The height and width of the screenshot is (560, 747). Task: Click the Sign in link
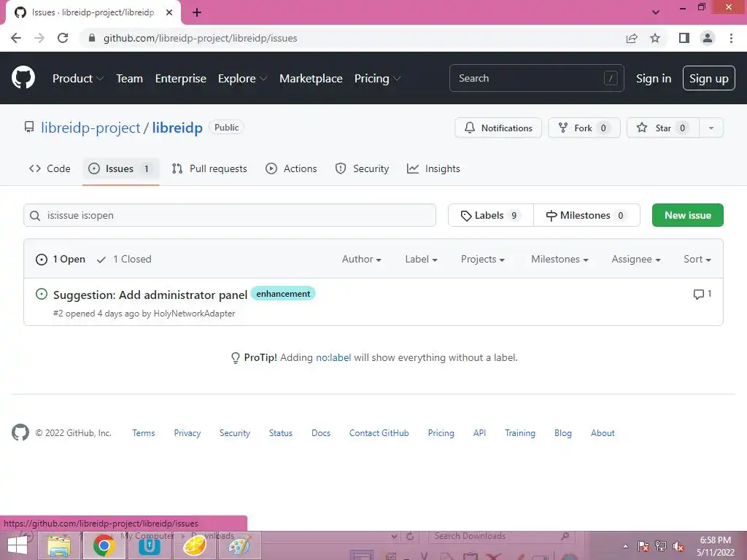click(654, 79)
